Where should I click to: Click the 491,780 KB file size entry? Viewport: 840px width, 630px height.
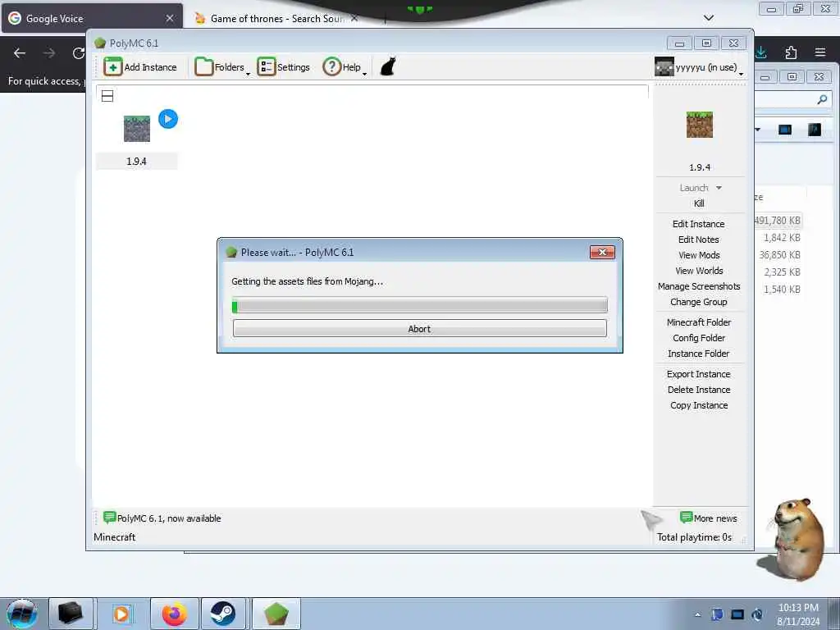(778, 220)
